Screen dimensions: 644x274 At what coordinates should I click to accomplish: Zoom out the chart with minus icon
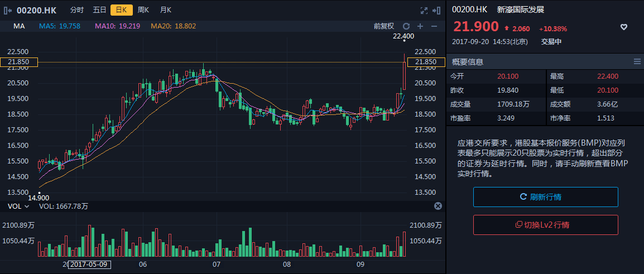(x=434, y=26)
